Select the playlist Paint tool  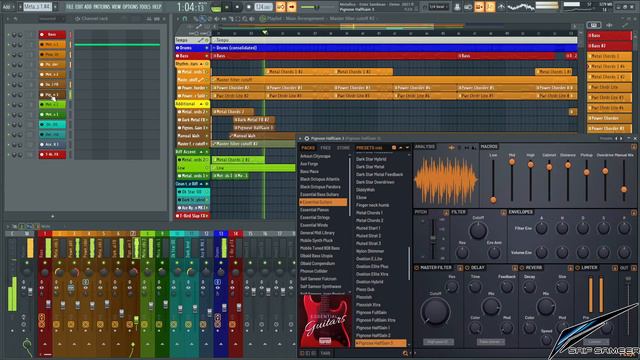(203, 19)
